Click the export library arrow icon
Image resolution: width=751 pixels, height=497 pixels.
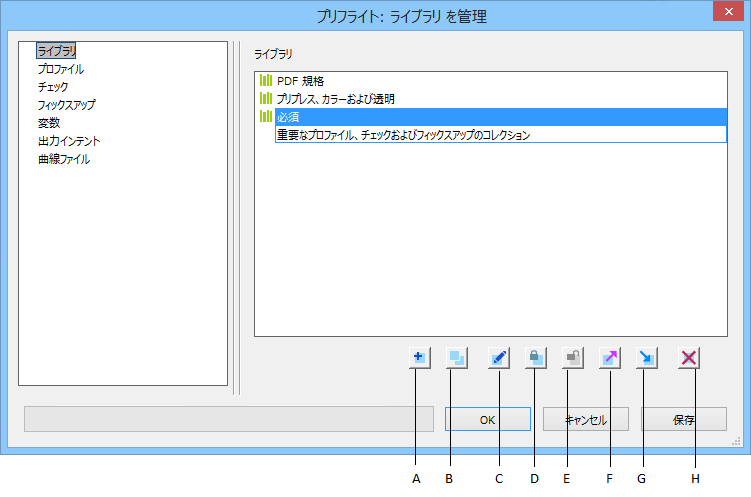[x=610, y=358]
